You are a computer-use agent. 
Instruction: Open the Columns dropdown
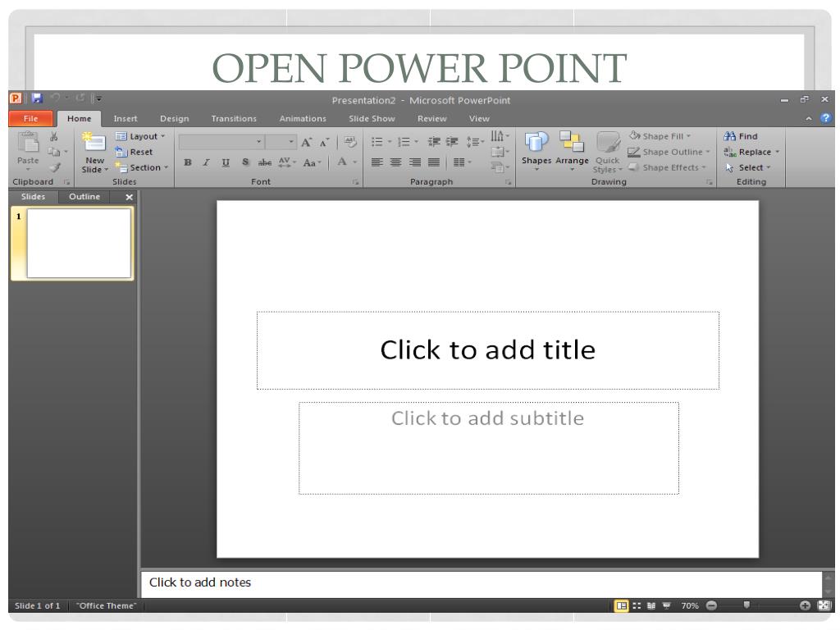[463, 162]
